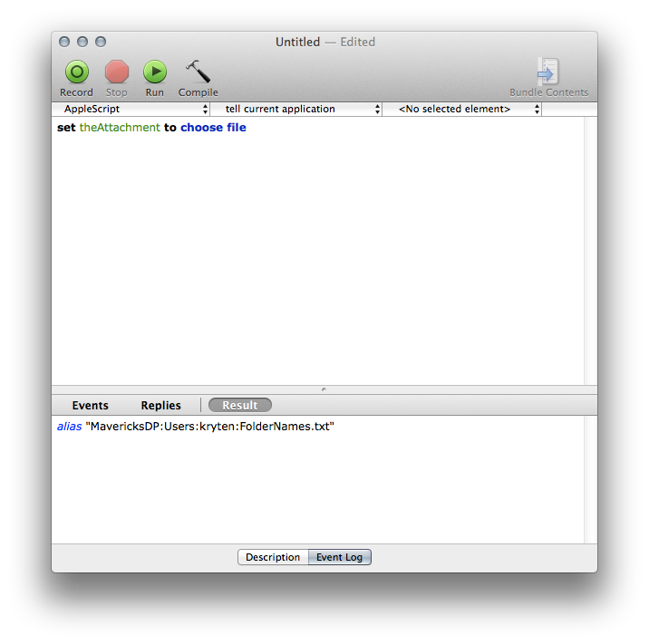The image size is (649, 644).
Task: Click the 'set' keyword in the script
Action: (66, 128)
